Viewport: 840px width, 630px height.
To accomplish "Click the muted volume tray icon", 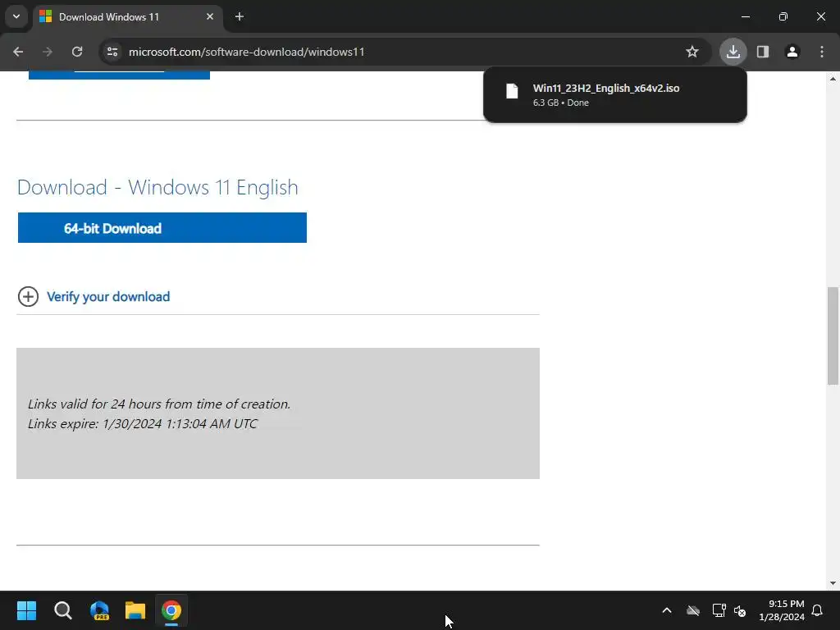I will click(x=741, y=610).
